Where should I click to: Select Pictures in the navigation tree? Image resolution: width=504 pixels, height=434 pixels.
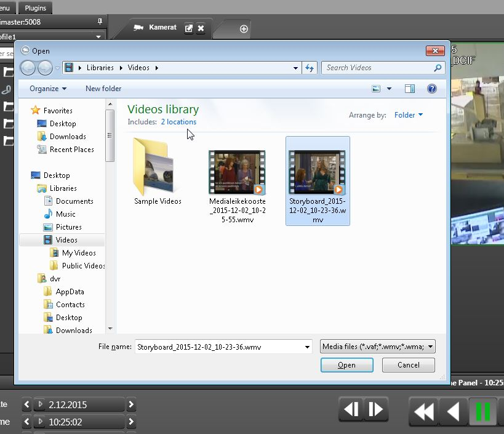[68, 227]
